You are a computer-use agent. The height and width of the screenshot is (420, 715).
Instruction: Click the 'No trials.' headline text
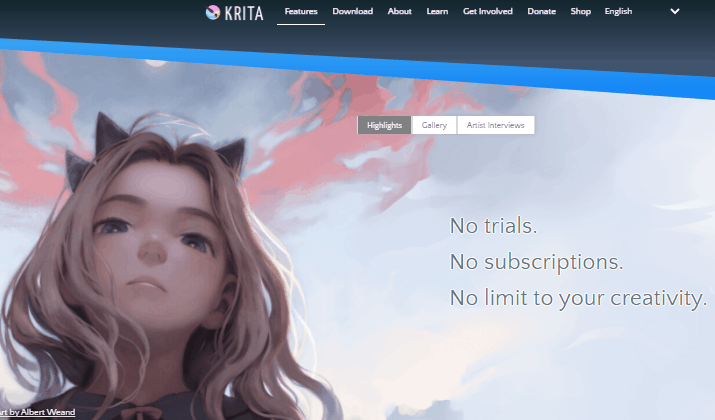tap(493, 226)
